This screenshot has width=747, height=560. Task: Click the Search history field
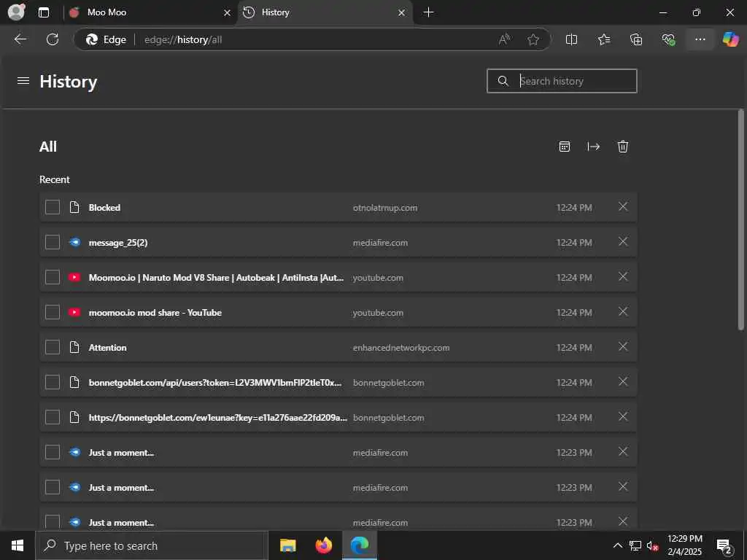(x=562, y=81)
